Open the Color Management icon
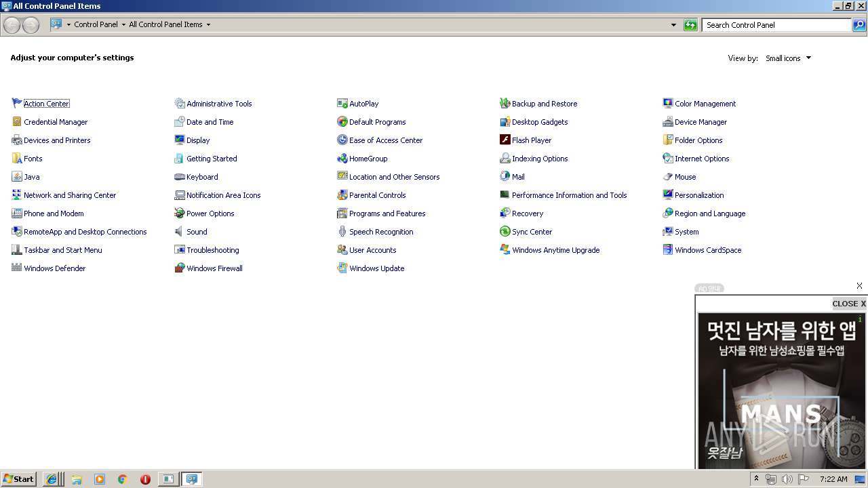This screenshot has height=488, width=868. click(x=668, y=103)
